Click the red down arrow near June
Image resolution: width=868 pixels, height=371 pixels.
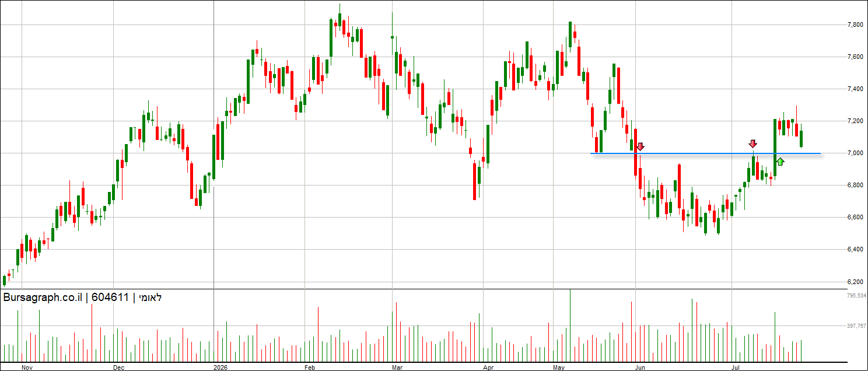(640, 146)
